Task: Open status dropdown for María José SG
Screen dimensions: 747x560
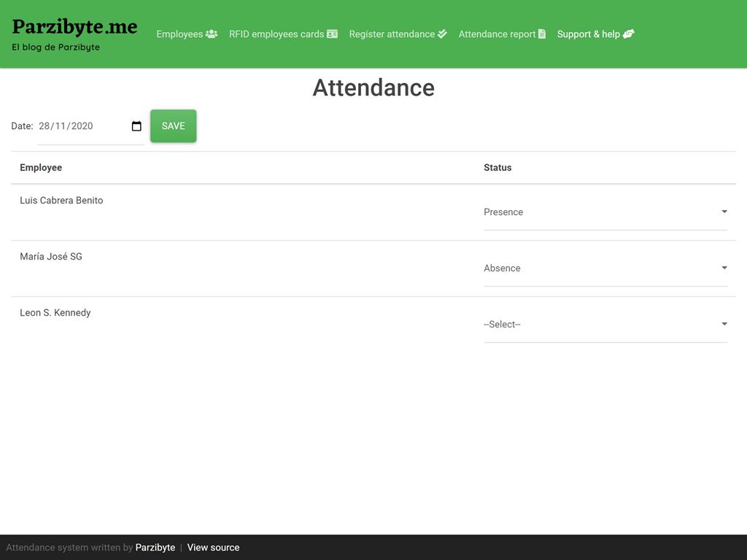Action: 605,268
